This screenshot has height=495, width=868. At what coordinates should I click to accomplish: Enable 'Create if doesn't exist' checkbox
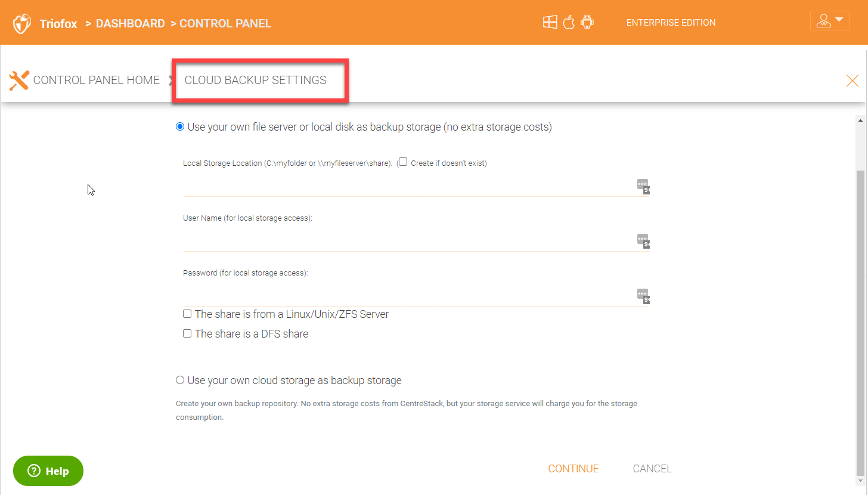(403, 162)
